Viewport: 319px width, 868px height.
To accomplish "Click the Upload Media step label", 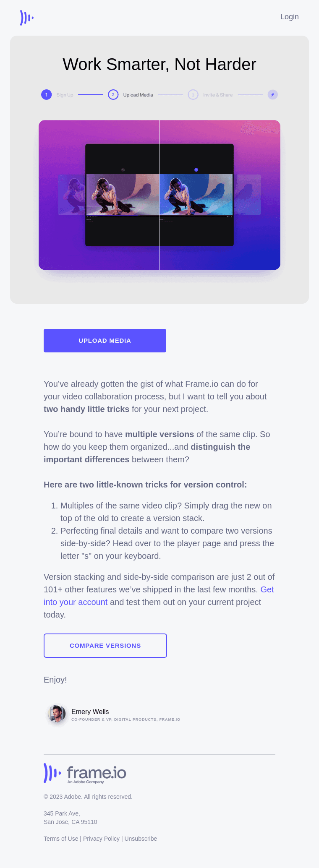I will (138, 95).
